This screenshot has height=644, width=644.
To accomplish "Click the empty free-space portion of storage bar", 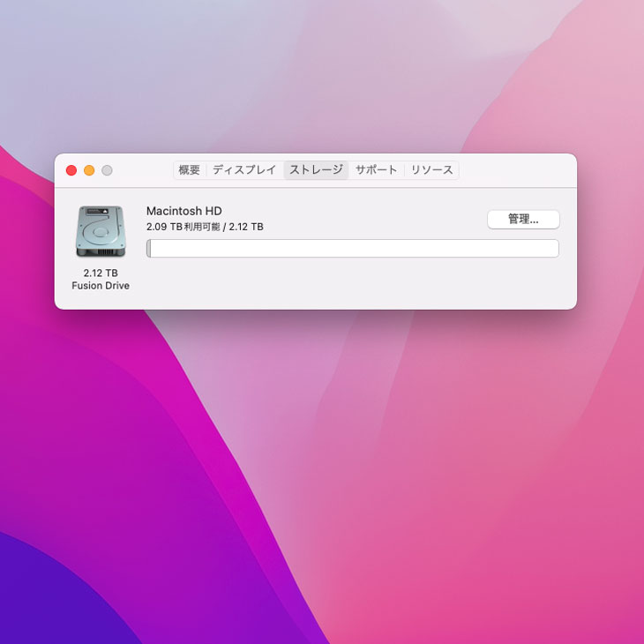I will pos(353,249).
